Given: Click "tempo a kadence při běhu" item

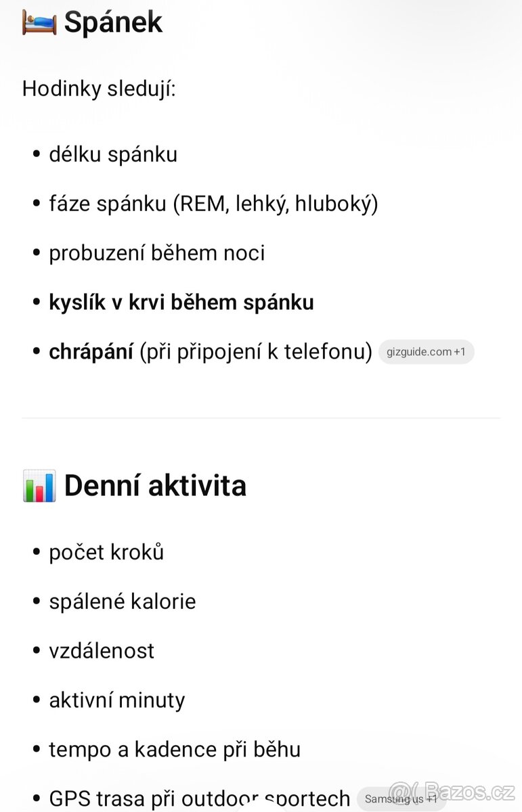Looking at the screenshot, I should tap(175, 750).
